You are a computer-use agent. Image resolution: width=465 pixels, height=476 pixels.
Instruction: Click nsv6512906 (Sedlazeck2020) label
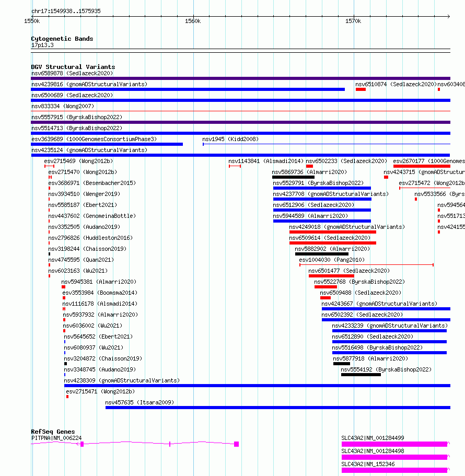(313, 205)
